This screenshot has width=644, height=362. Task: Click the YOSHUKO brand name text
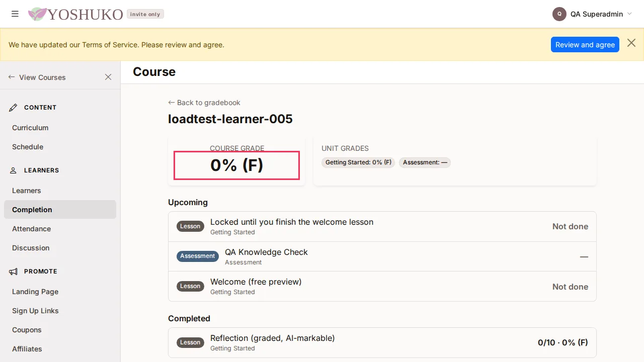(85, 15)
